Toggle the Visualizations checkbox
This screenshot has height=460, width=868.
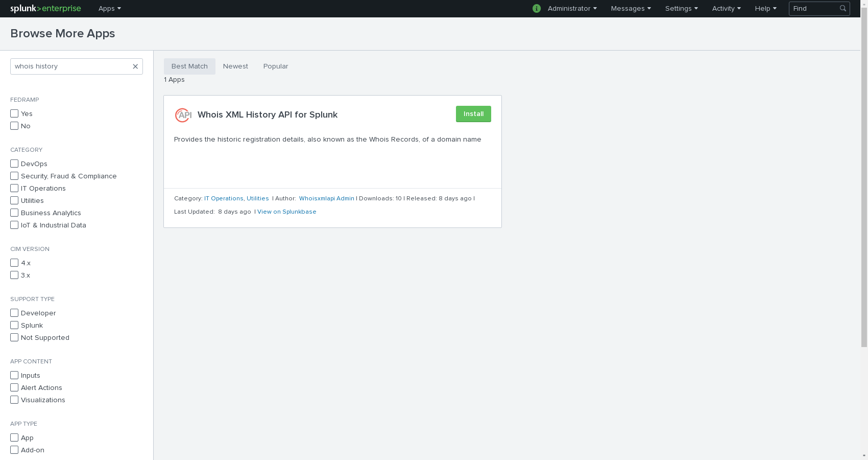click(x=14, y=400)
